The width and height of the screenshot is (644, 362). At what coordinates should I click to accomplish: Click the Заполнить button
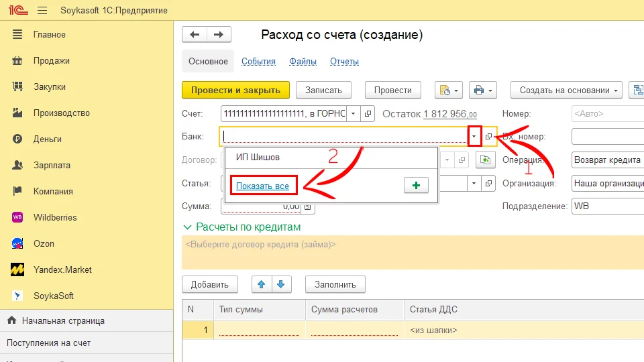(x=335, y=284)
